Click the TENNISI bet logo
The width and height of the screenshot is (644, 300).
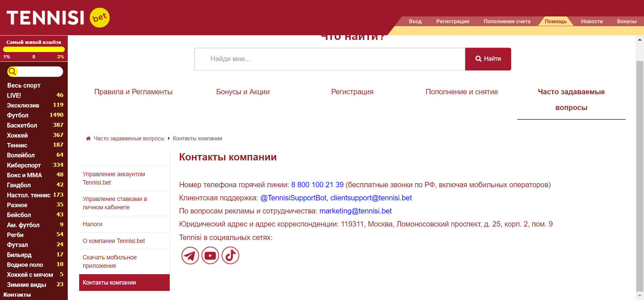[58, 17]
